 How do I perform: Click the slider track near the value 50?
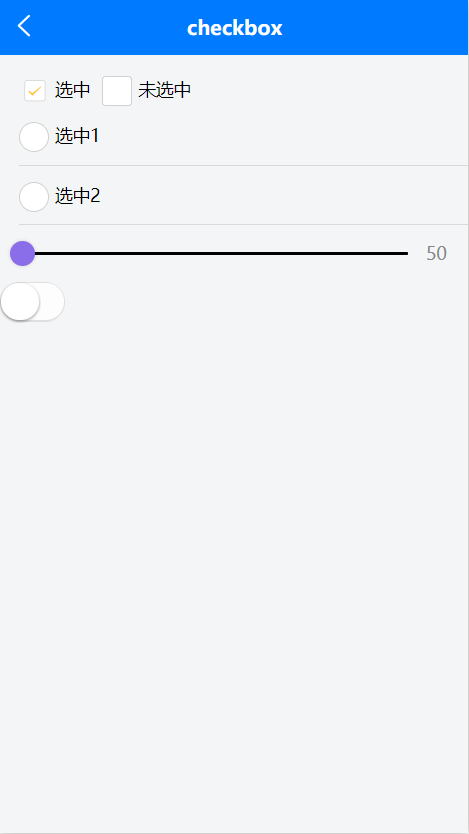(x=393, y=254)
